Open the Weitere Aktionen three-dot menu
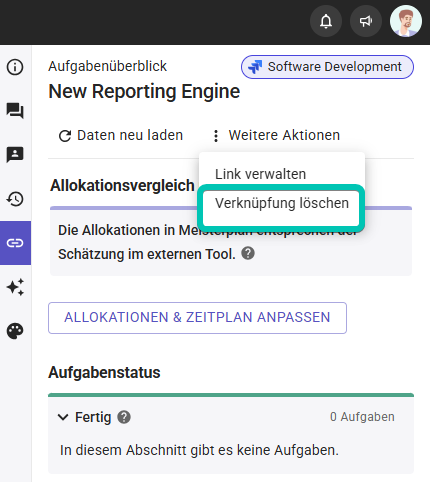The image size is (430, 482). (276, 135)
